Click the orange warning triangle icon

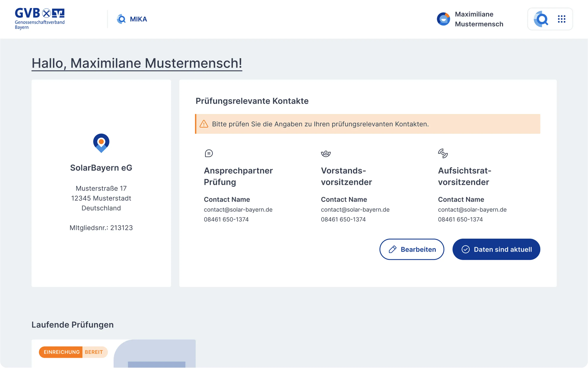click(204, 124)
